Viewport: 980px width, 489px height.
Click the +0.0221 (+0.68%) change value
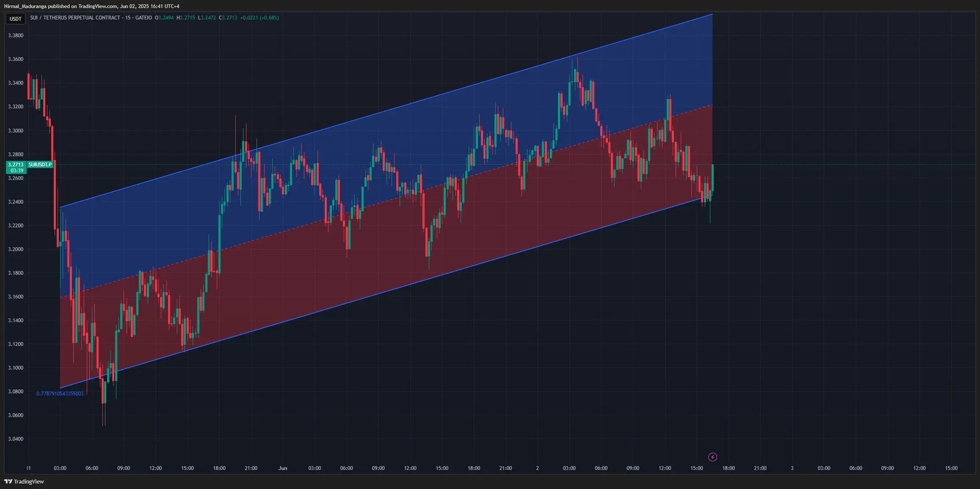(x=259, y=18)
